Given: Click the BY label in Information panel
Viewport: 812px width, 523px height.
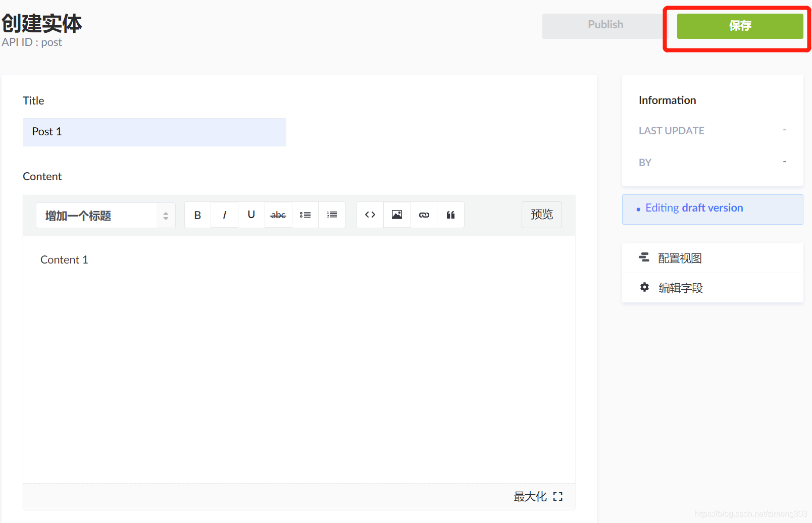Looking at the screenshot, I should [645, 163].
